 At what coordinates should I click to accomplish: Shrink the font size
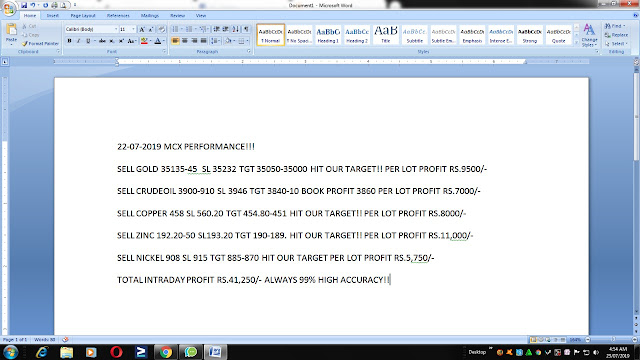pos(151,29)
